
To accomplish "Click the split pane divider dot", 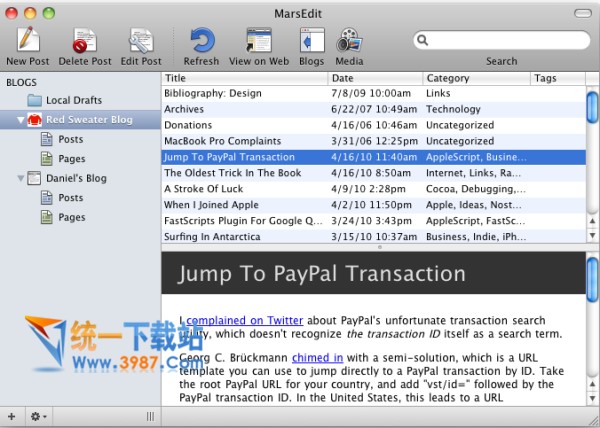I will pyautogui.click(x=380, y=247).
